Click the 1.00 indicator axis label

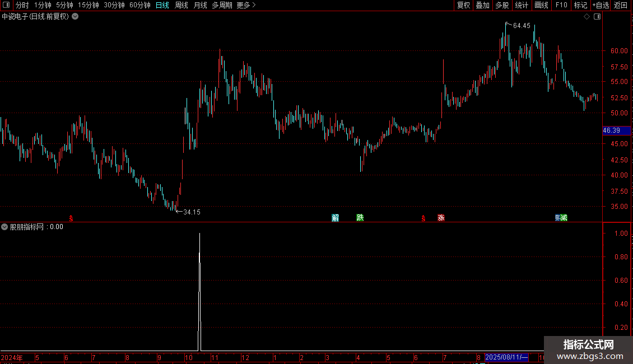point(621,234)
